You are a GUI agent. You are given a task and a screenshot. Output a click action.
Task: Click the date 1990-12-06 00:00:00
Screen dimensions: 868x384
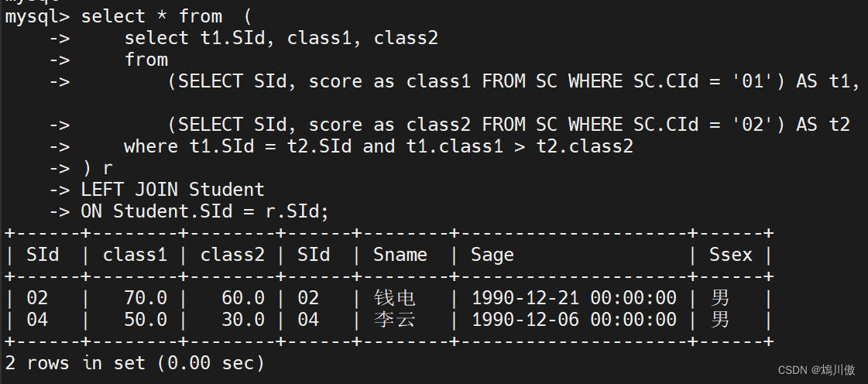pyautogui.click(x=573, y=320)
